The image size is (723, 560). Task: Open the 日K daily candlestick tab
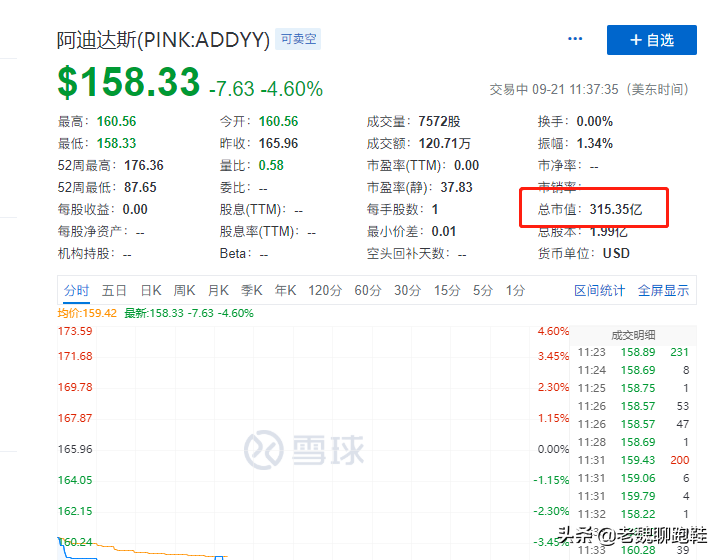[x=151, y=290]
